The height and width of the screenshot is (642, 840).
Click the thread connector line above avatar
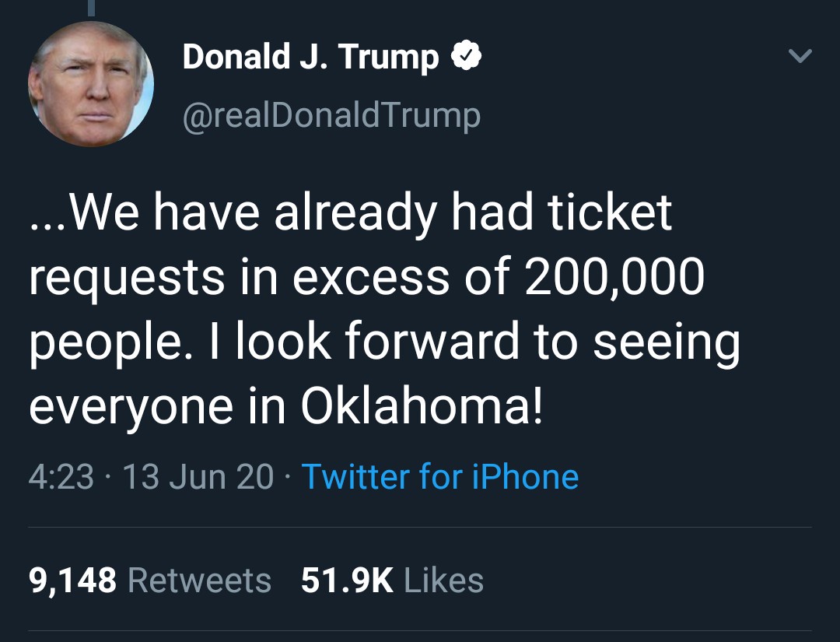click(90, 7)
